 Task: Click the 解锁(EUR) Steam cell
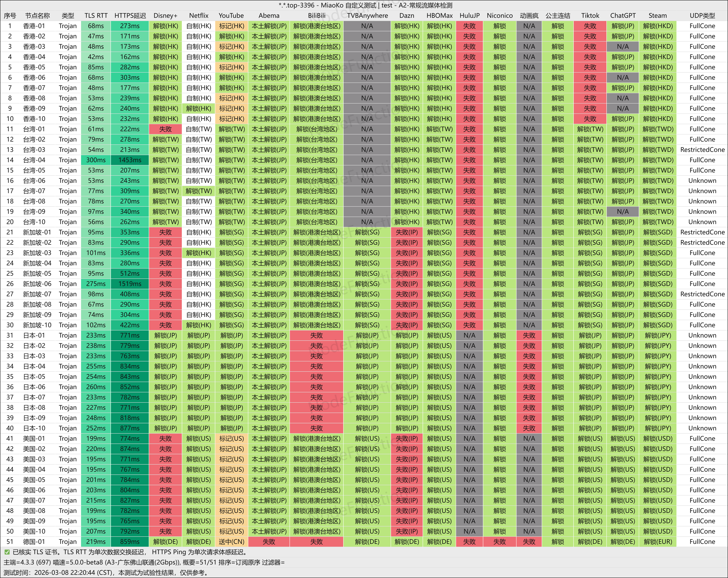click(657, 542)
